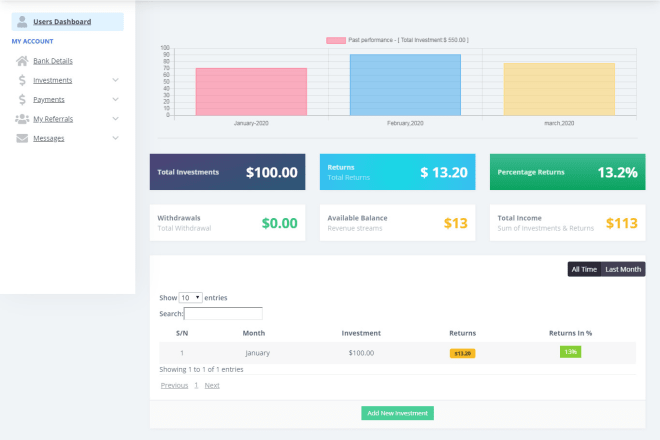
Task: Sort table by Returns column header
Action: click(463, 333)
